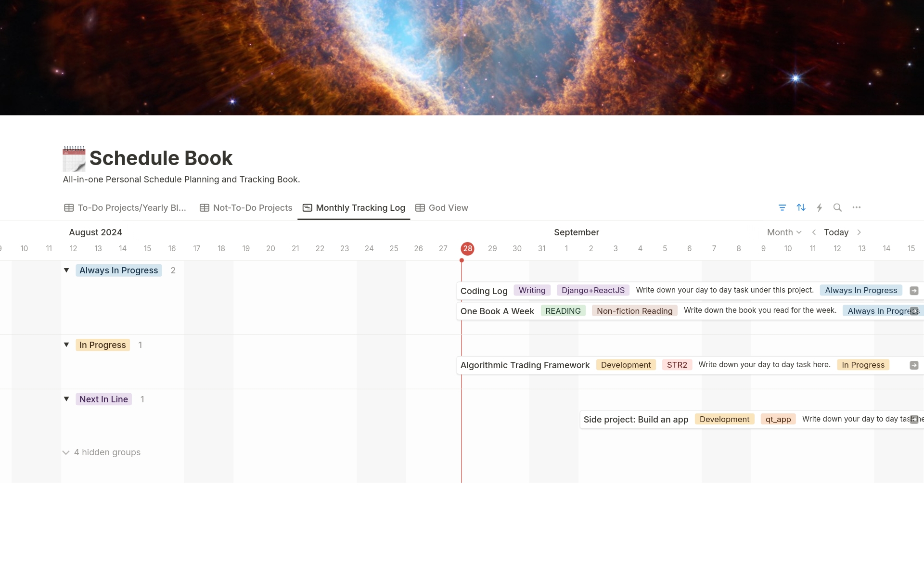Open the sort options icon
The height and width of the screenshot is (577, 924).
[x=801, y=207]
